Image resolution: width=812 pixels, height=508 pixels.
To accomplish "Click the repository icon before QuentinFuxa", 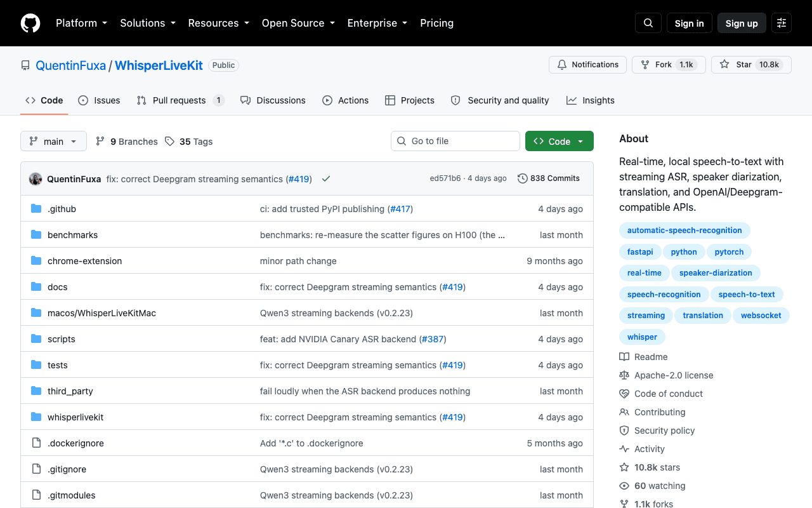I will pyautogui.click(x=25, y=65).
